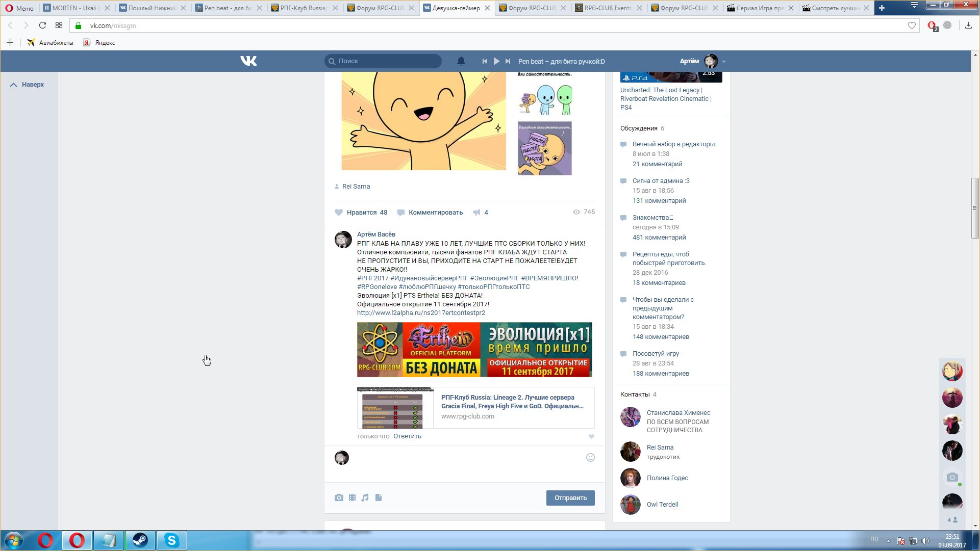Open discussion Рецепты еды
Viewport: 980px width, 551px height.
[669, 258]
